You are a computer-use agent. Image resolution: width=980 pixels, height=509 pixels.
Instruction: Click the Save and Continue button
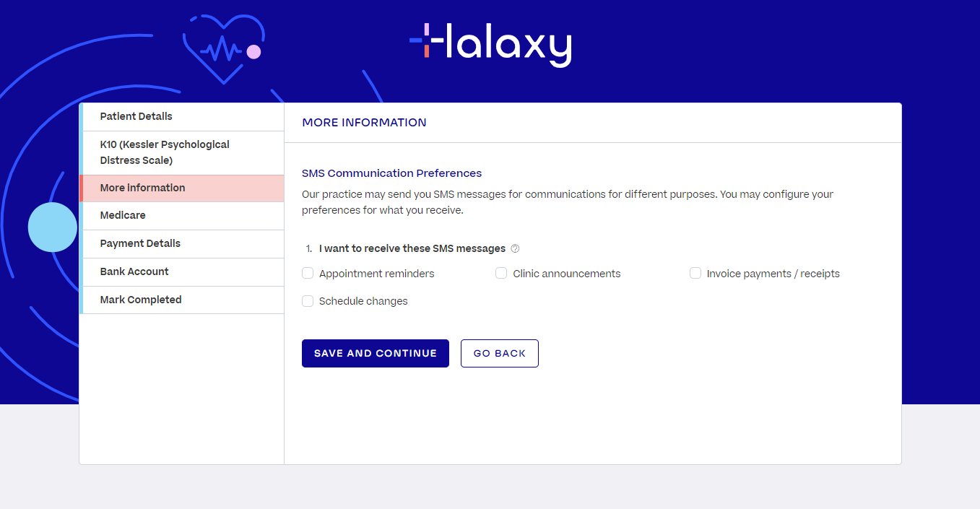click(376, 353)
